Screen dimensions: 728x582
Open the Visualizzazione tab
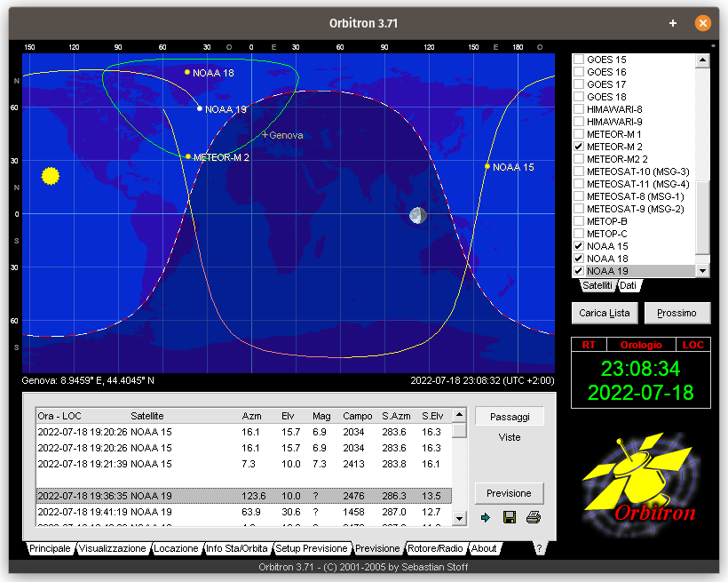(x=113, y=548)
